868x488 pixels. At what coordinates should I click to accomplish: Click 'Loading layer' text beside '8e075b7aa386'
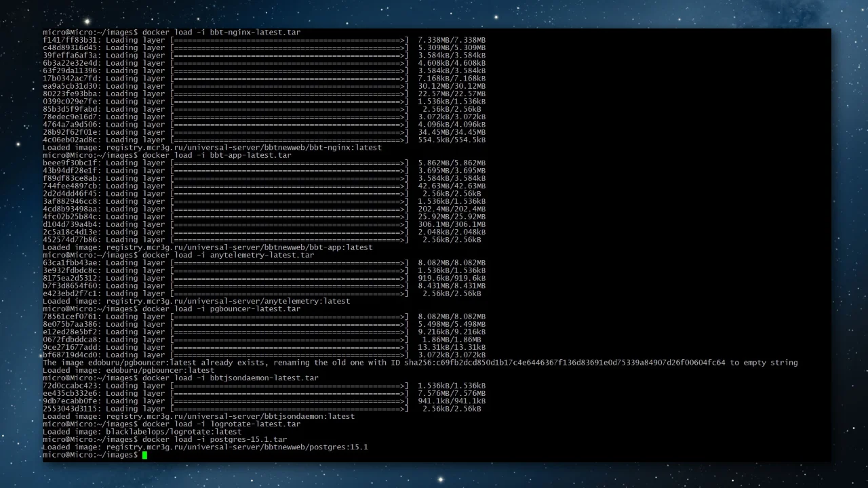click(x=135, y=324)
